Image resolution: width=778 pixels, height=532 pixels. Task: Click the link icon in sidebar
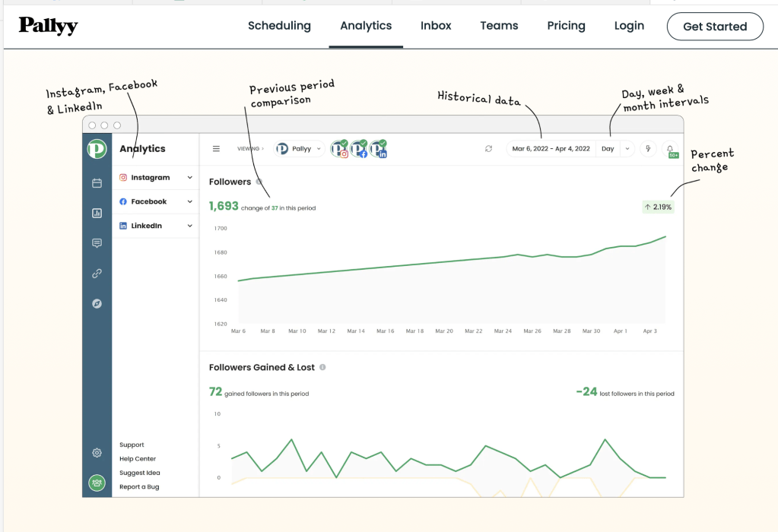coord(97,274)
